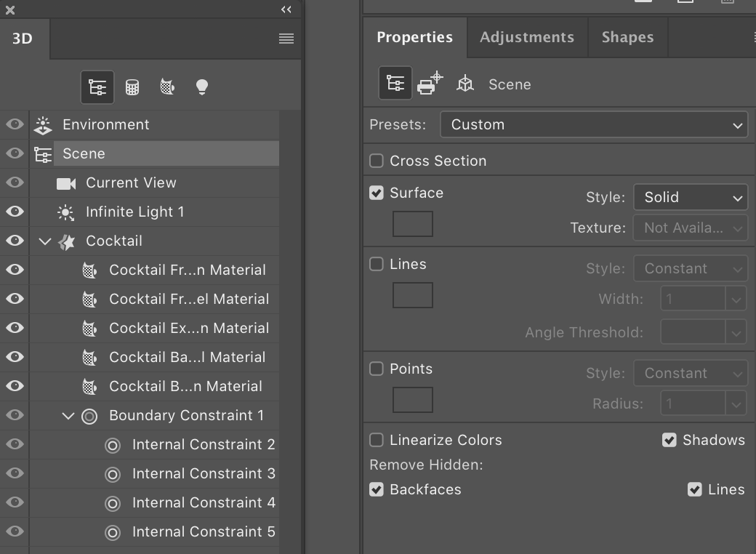Click the Surface color swatch
The image size is (756, 554).
[x=413, y=224]
